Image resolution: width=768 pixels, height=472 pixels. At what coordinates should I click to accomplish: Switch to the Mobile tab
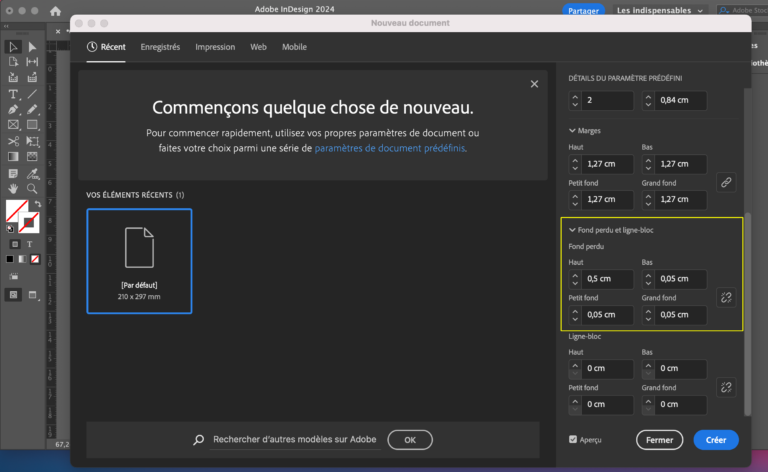[x=294, y=47]
